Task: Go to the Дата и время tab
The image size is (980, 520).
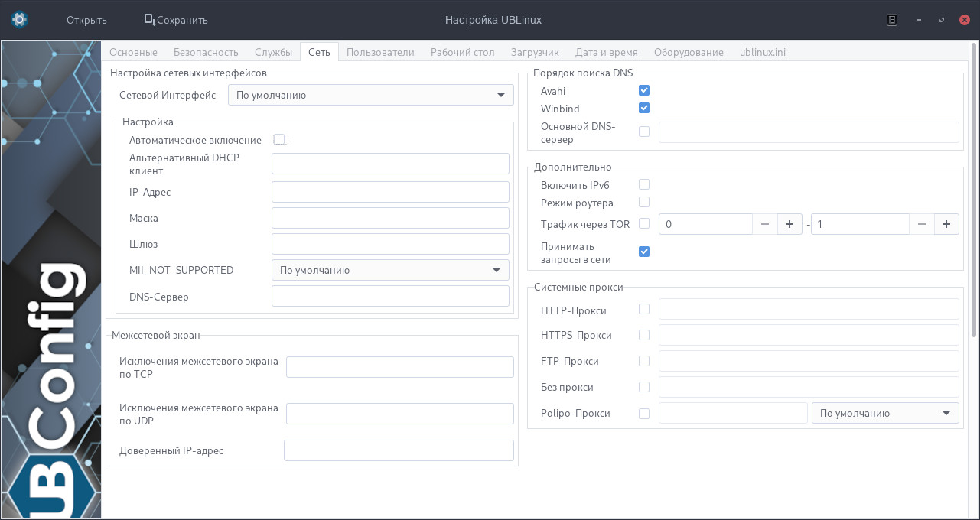Action: (x=606, y=52)
